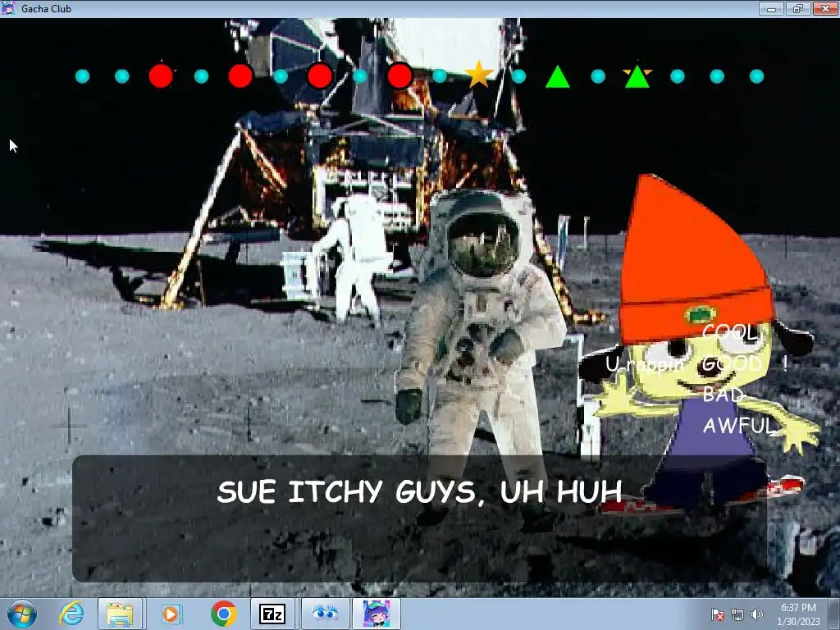Click the AWFUL rating text

pyautogui.click(x=739, y=426)
